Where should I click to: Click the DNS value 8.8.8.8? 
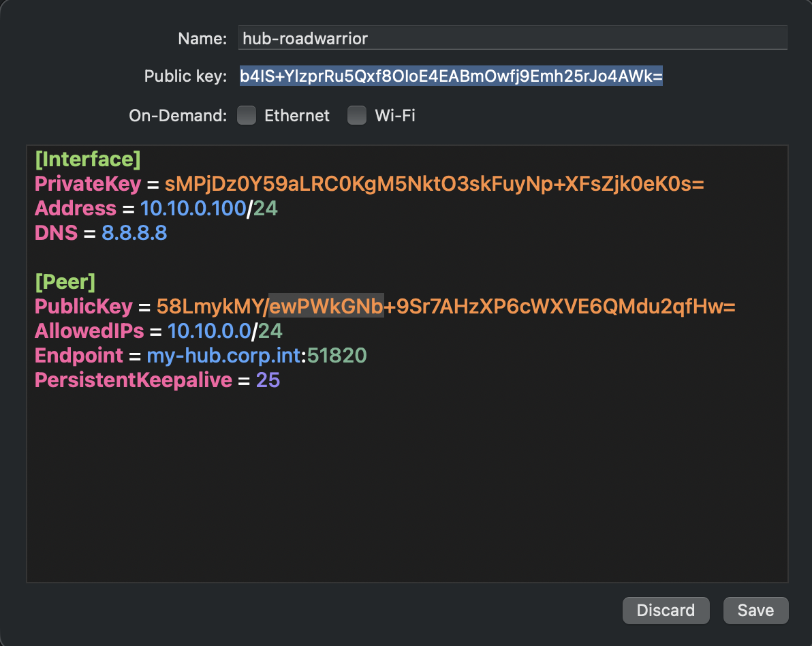click(x=134, y=233)
